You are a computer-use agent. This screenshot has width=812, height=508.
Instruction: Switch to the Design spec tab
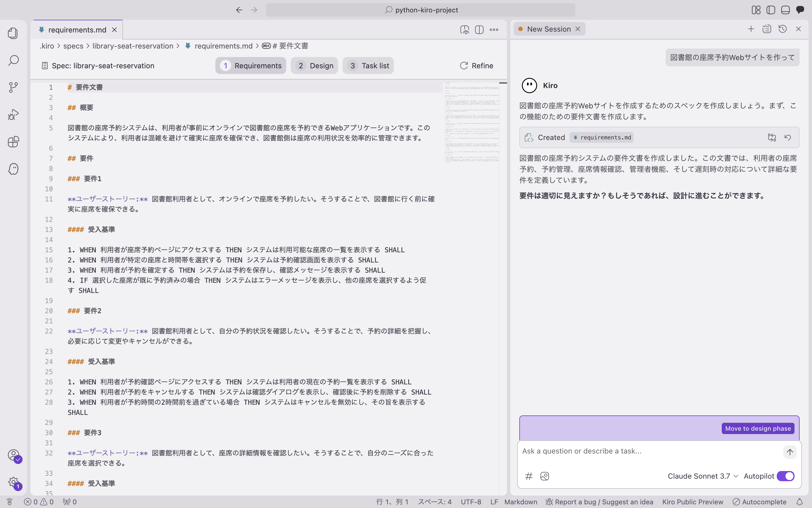tap(314, 65)
